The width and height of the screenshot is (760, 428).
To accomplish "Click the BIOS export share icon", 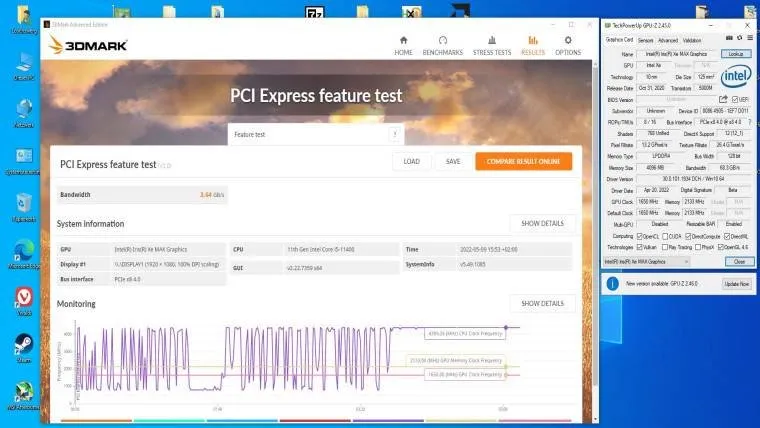I will [723, 99].
